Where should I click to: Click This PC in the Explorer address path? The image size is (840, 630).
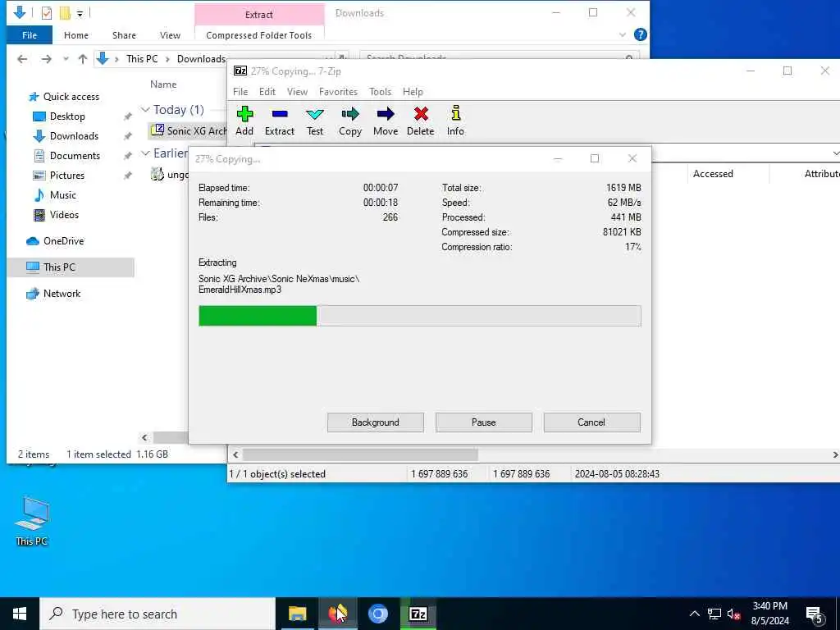click(x=142, y=59)
